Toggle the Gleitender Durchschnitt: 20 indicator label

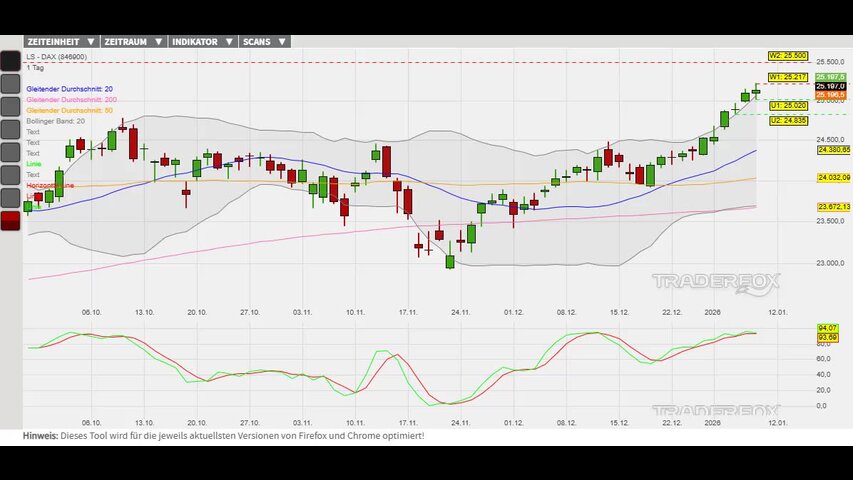(69, 89)
